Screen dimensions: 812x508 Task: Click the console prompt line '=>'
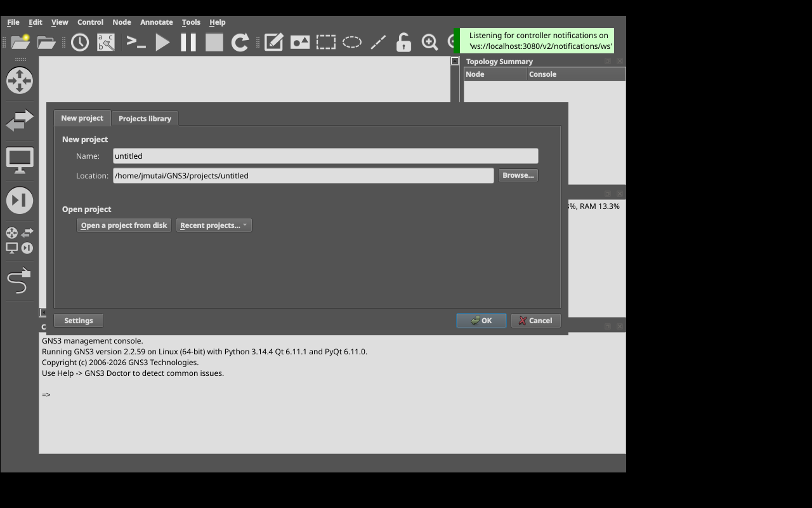coord(46,395)
